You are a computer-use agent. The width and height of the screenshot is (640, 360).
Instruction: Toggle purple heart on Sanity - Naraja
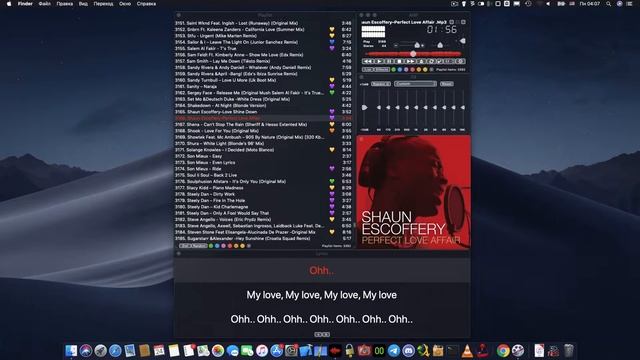tap(332, 87)
